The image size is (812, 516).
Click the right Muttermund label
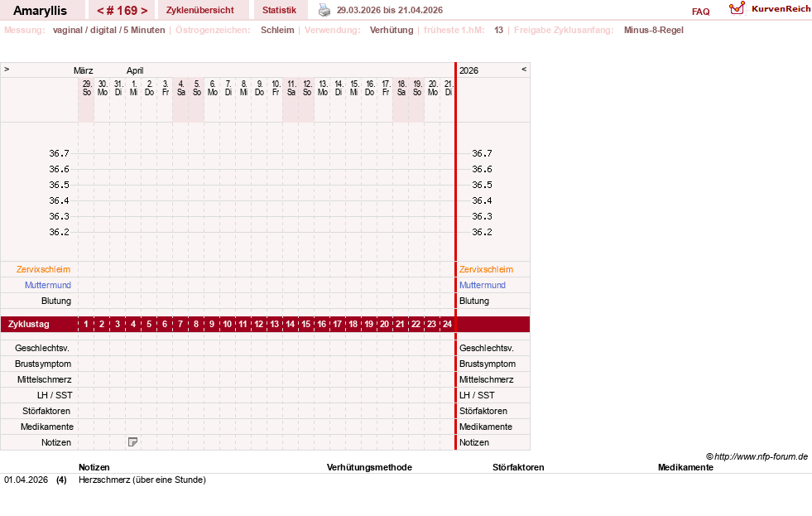482,285
